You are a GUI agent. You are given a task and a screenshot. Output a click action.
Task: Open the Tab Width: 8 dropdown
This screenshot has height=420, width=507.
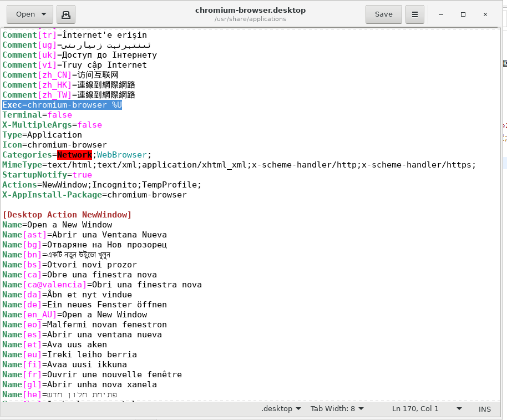click(x=337, y=409)
